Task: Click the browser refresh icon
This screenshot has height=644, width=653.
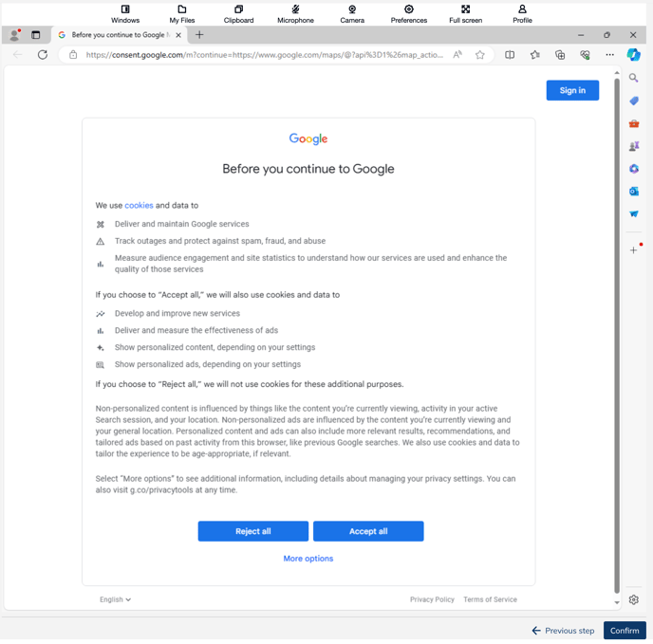Action: click(x=43, y=55)
